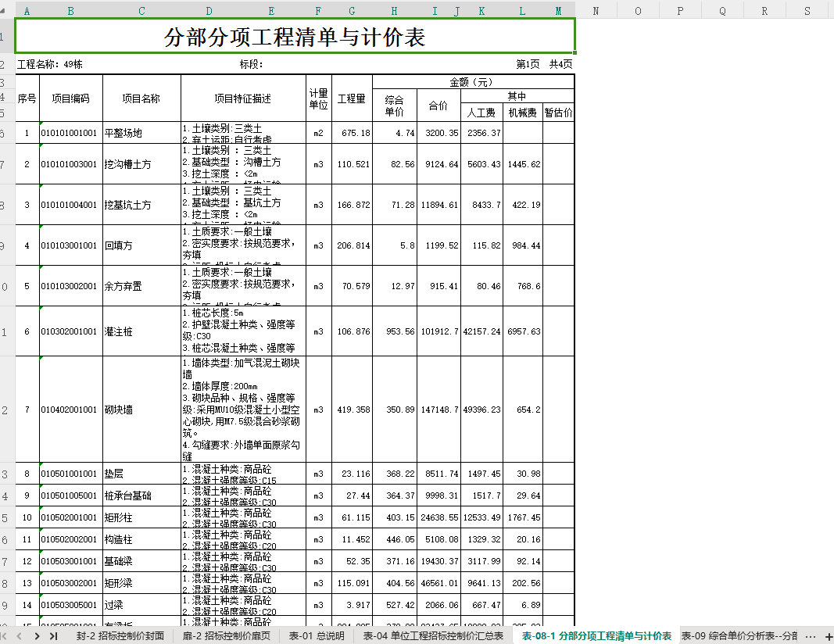
Task: Open the 扉-2 招标控制价扉页 sheet tab
Action: point(227,636)
